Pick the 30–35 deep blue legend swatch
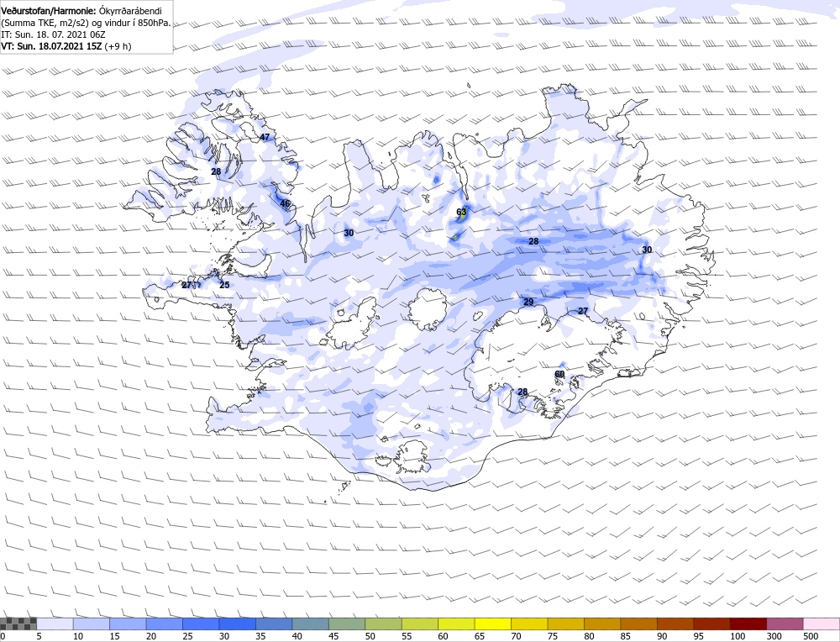Viewport: 840px width, 642px height. coord(238,624)
